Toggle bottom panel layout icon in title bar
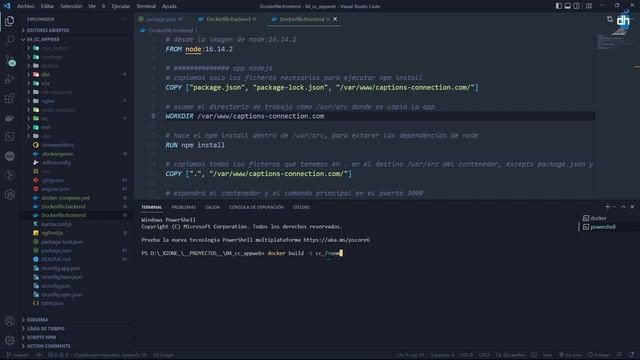Screen dimensions: 640x360 [567, 6]
